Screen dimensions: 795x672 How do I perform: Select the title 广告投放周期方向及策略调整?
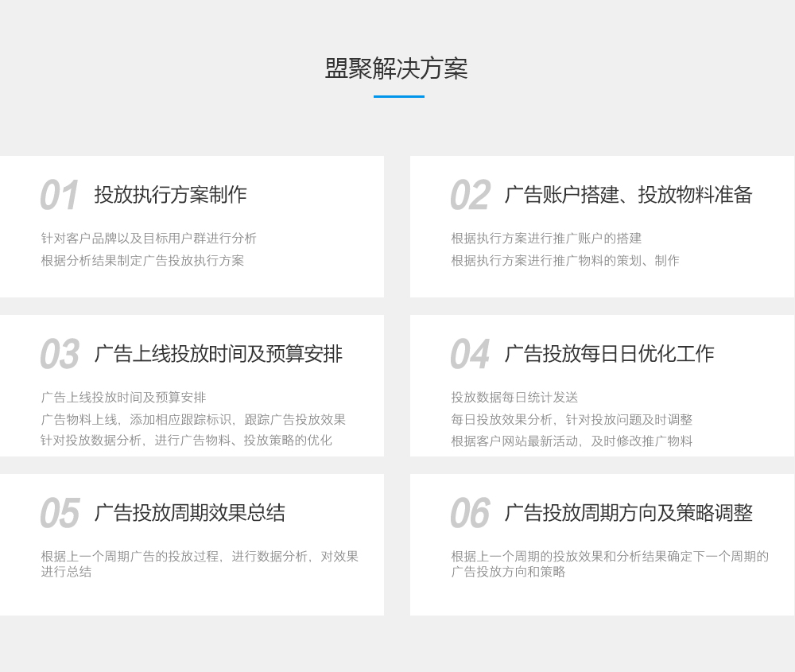[x=628, y=513]
